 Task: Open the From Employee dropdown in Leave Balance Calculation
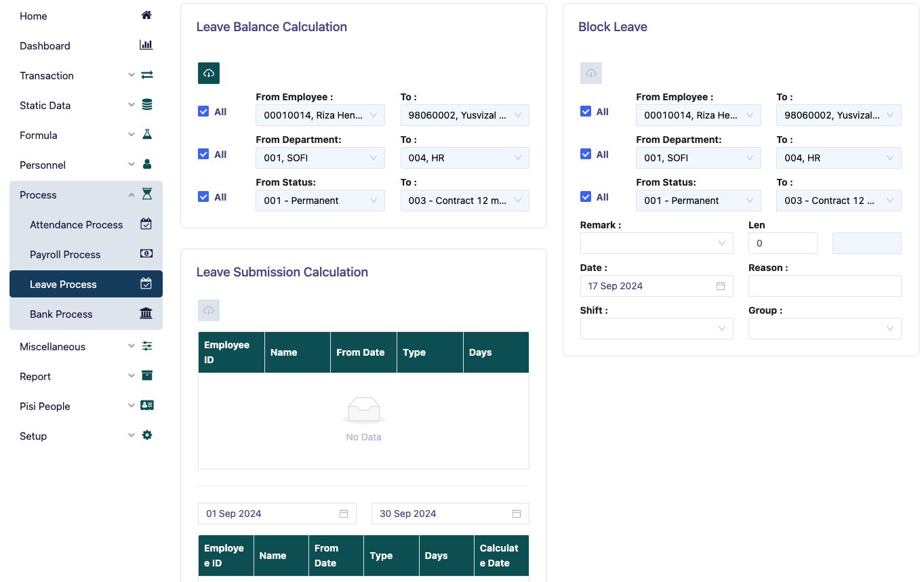(320, 115)
